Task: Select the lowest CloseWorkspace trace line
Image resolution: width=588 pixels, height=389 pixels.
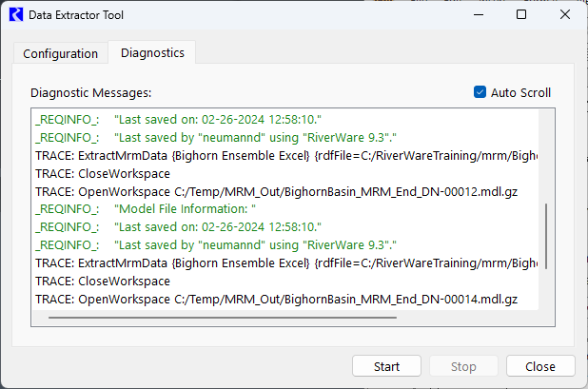Action: tap(102, 282)
